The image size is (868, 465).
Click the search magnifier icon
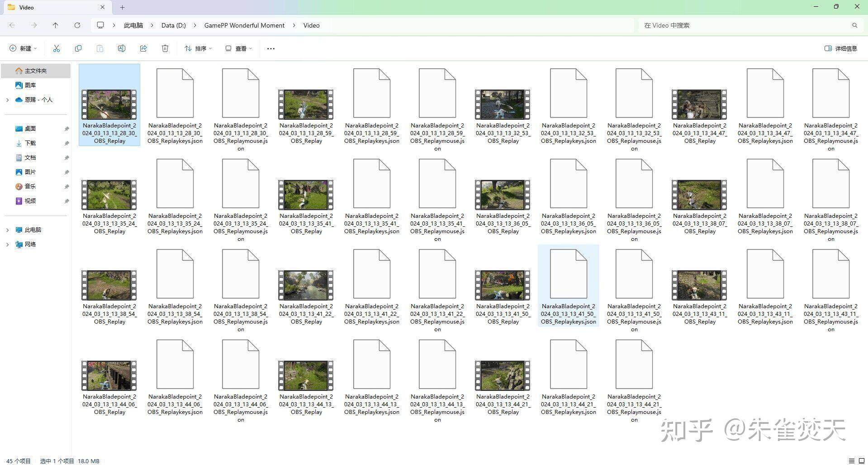pos(854,25)
